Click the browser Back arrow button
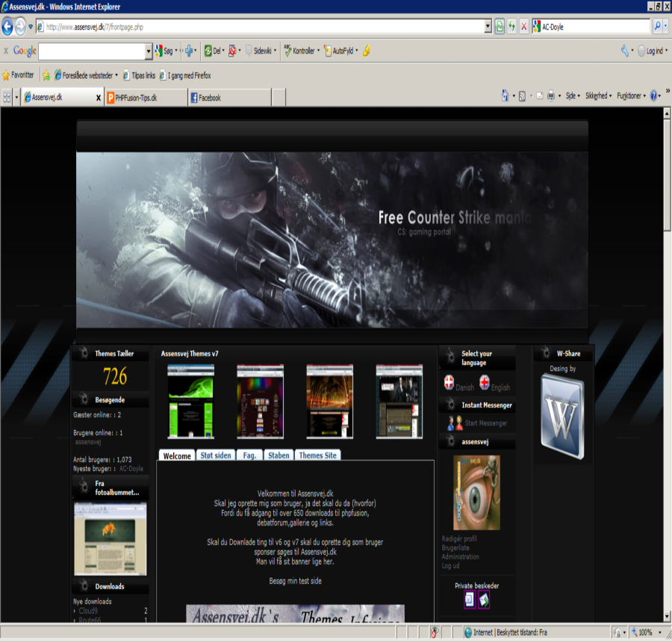672x642 pixels. [7, 27]
